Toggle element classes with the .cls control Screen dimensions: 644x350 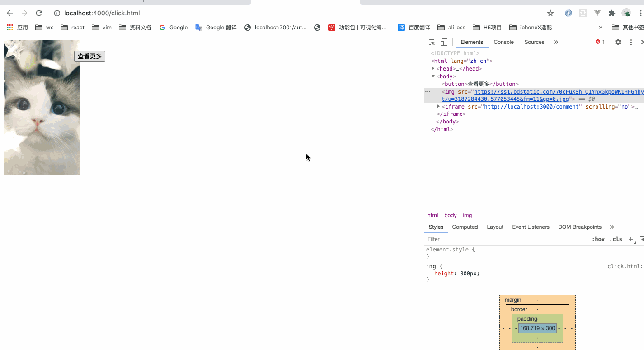click(616, 239)
